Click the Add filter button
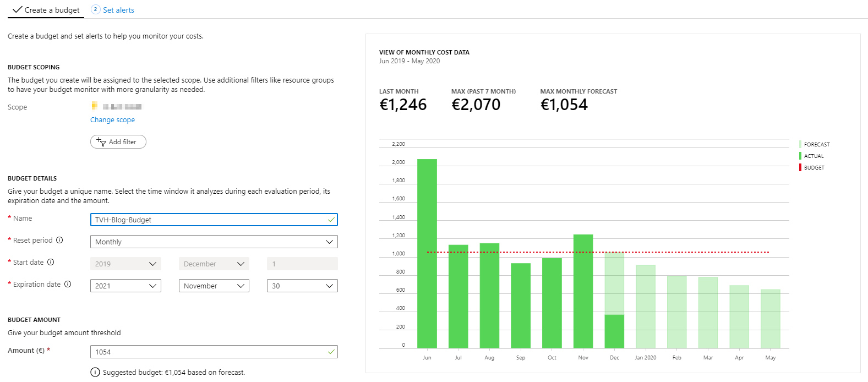The height and width of the screenshot is (382, 868). tap(118, 142)
